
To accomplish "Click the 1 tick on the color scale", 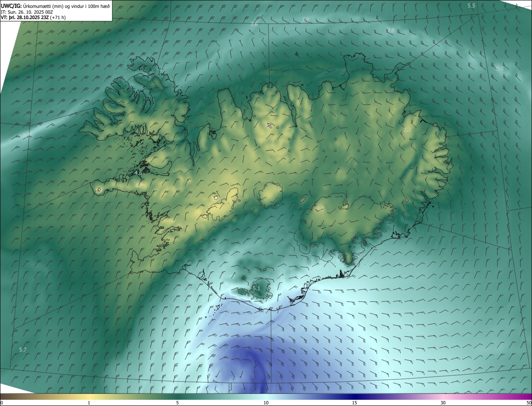I will [89, 403].
